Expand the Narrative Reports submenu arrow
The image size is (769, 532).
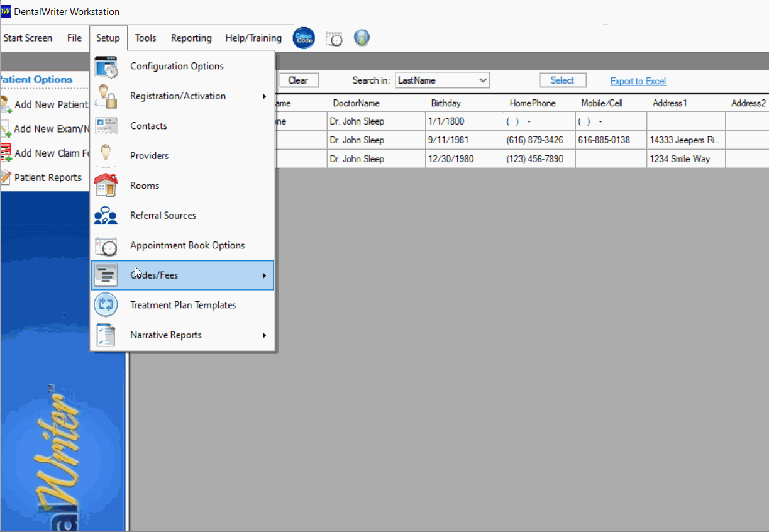click(264, 335)
